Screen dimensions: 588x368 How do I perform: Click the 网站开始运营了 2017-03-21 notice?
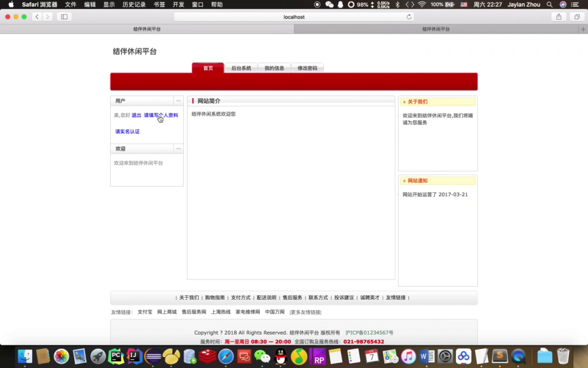click(435, 194)
